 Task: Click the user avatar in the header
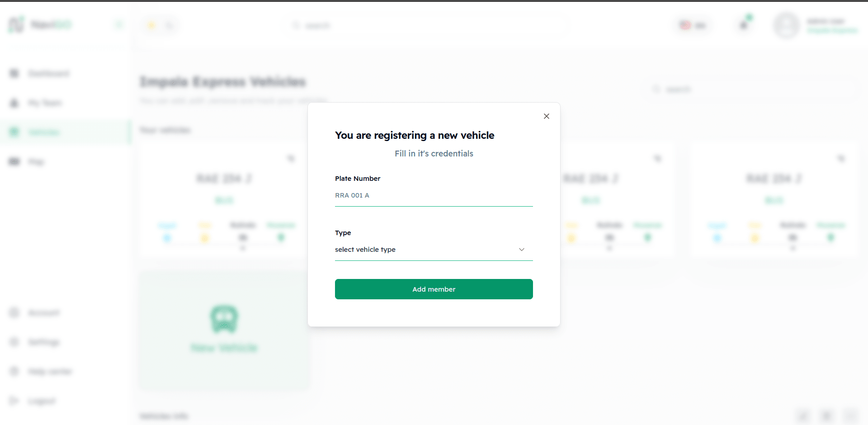tap(787, 25)
